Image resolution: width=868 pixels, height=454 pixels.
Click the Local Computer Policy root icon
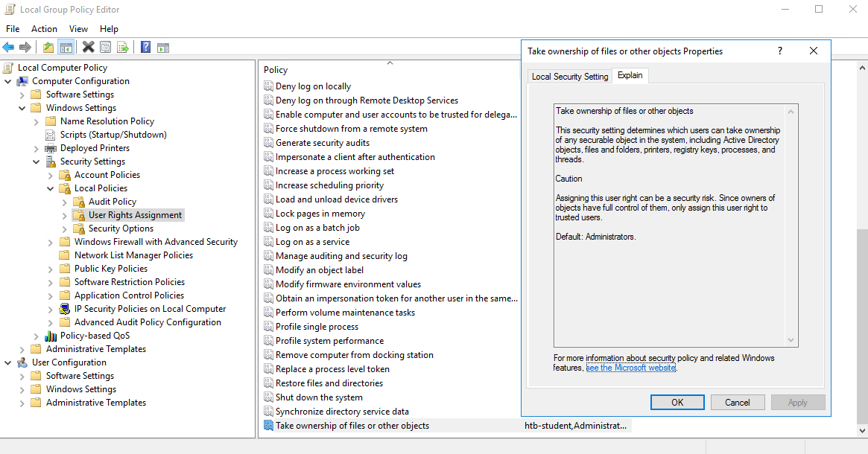click(8, 68)
